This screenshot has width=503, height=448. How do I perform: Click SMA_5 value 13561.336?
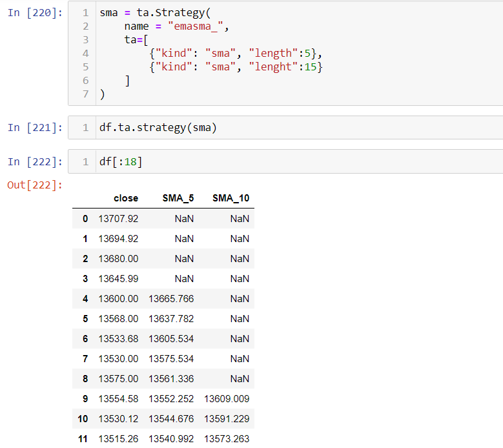[171, 379]
